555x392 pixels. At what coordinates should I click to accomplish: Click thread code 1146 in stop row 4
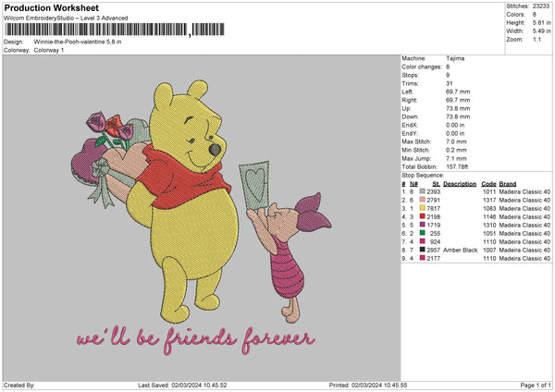click(489, 217)
